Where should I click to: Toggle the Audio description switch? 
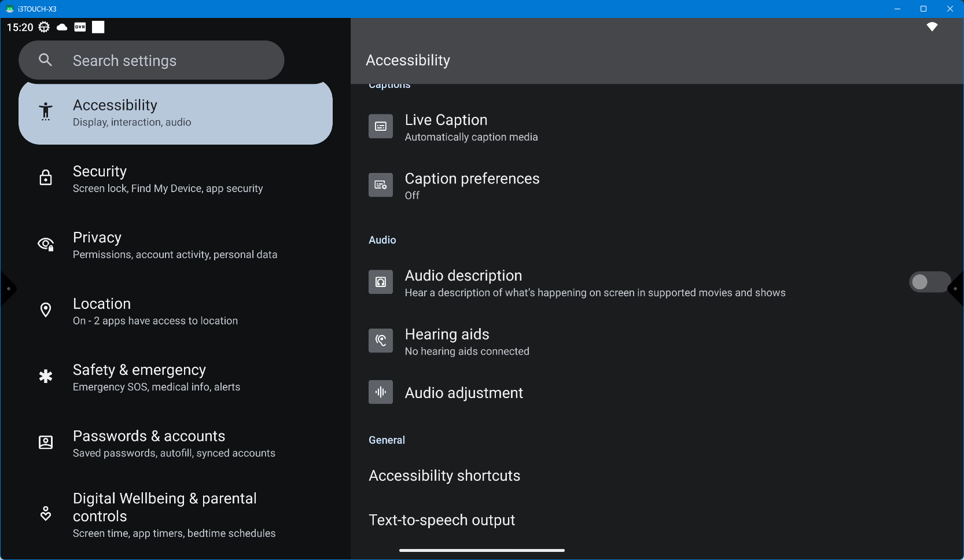928,282
